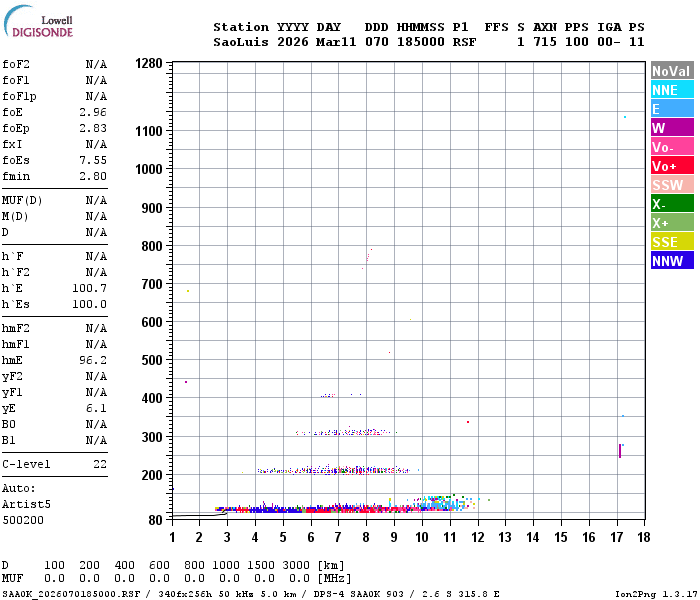Click the purple vertical echo near 17 MHz
Image resolution: width=700 pixels, height=600 pixels.
click(620, 451)
